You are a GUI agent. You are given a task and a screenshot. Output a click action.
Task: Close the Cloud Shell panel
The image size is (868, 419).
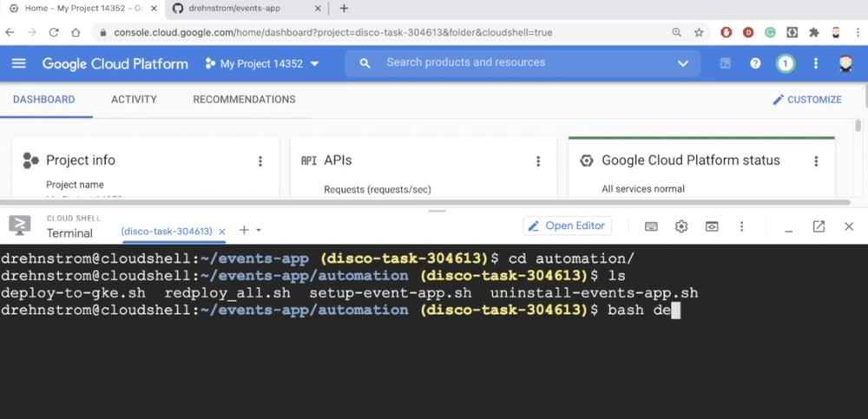pos(849,226)
